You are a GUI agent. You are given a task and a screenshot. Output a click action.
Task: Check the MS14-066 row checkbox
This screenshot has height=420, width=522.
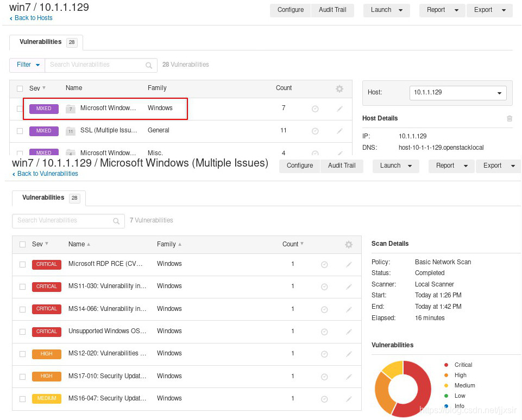click(23, 309)
